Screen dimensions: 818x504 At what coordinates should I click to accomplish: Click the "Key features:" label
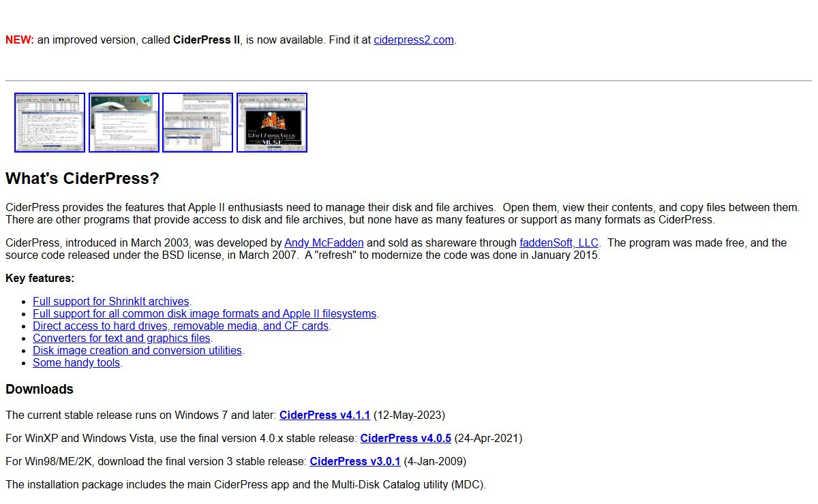coord(40,278)
